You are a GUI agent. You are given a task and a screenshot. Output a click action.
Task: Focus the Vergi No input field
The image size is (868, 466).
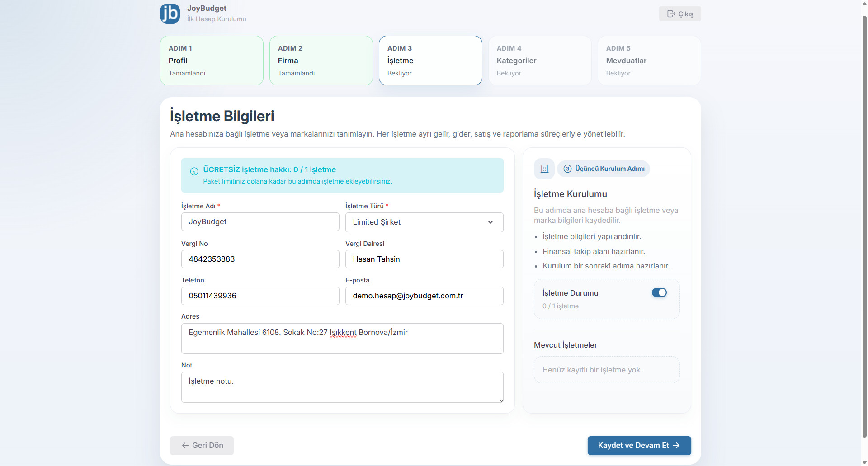pyautogui.click(x=260, y=259)
